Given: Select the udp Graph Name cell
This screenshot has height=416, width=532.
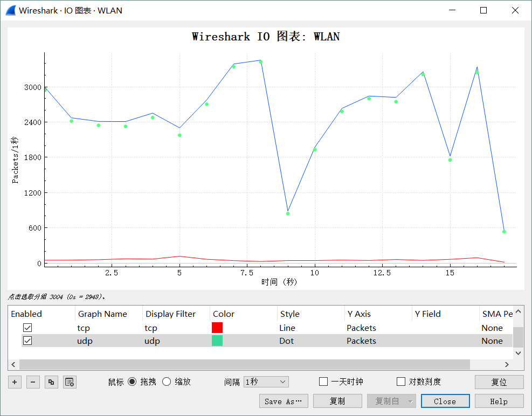Looking at the screenshot, I should [108, 341].
